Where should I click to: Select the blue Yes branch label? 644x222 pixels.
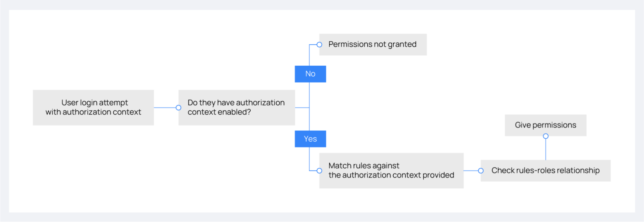tap(310, 139)
